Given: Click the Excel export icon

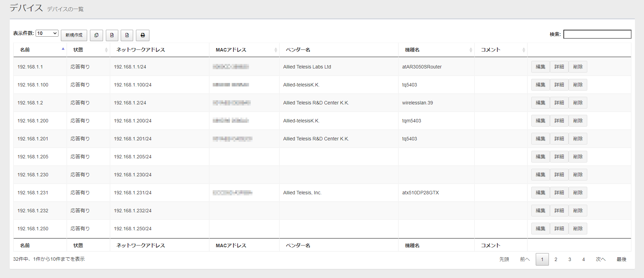Looking at the screenshot, I should coord(127,35).
